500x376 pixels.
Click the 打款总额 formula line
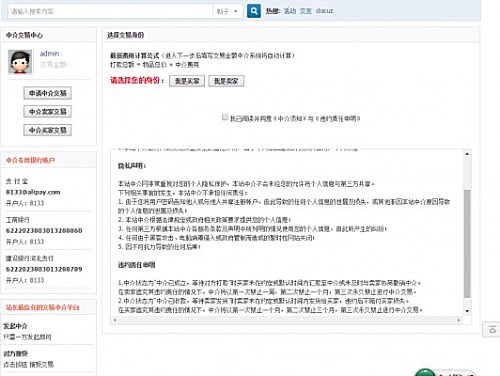(x=154, y=65)
